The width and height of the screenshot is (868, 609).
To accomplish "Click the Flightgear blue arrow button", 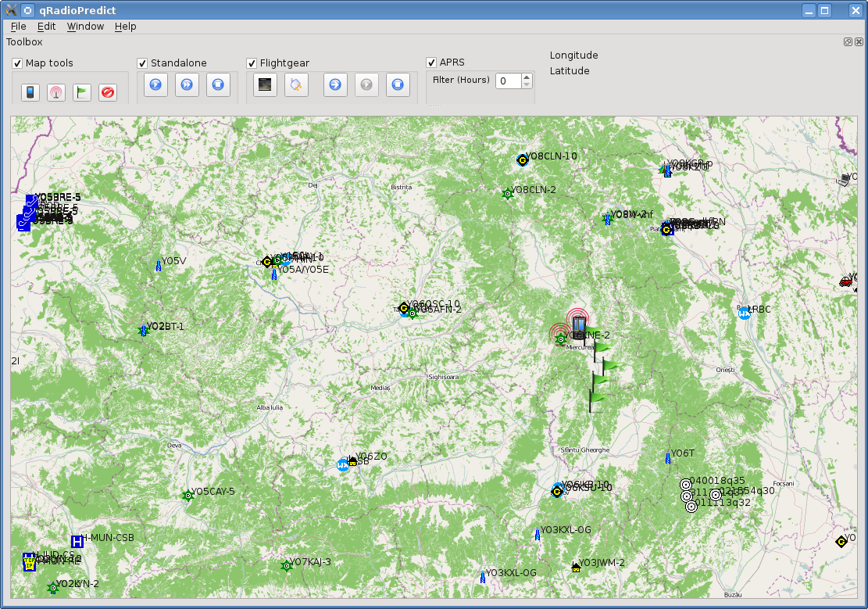I will pos(335,84).
